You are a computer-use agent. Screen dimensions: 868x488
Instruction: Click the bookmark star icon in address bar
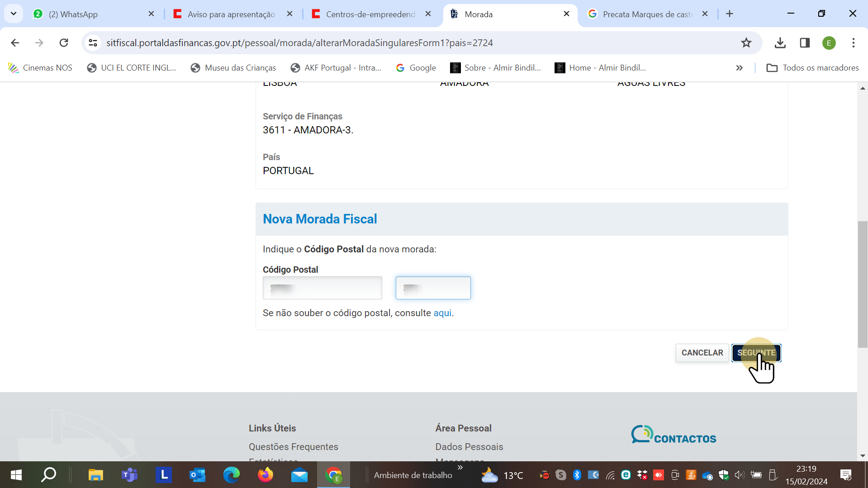[746, 43]
